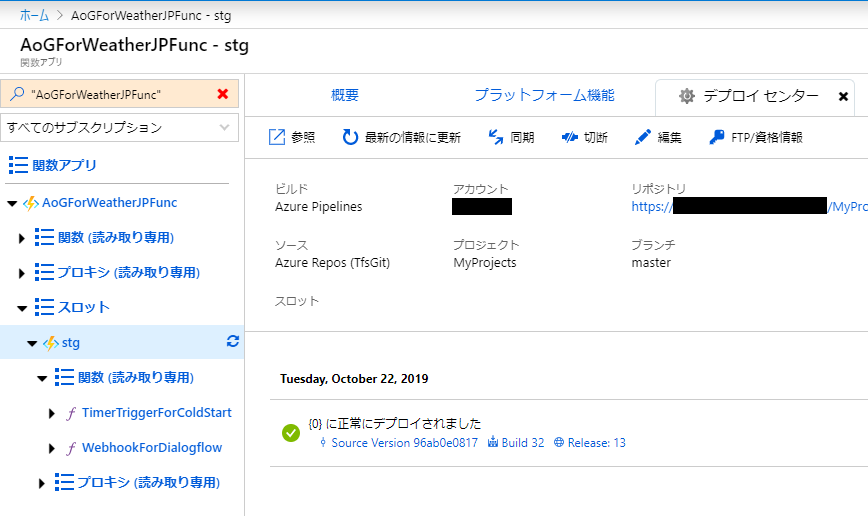Open FTP/資格情報 credentials
Screen dimensions: 868x516
[x=756, y=137]
